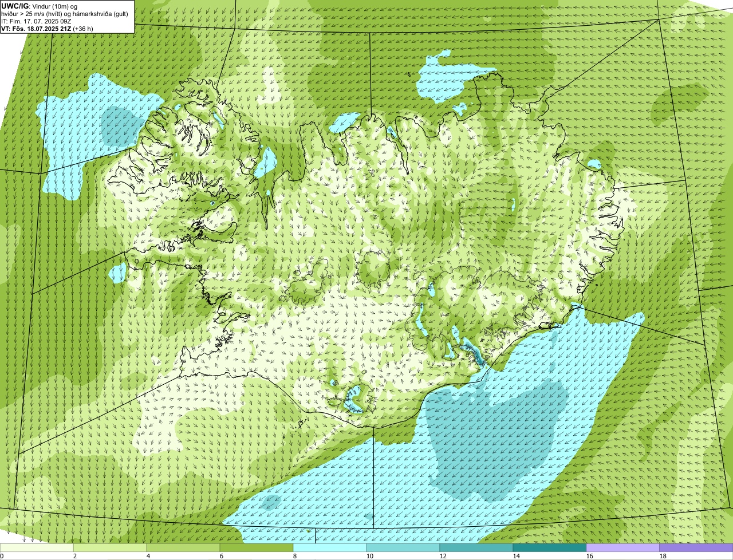The width and height of the screenshot is (733, 560).
Task: Select the turquoise 10–12 m/s legend swatch
Action: 403,548
